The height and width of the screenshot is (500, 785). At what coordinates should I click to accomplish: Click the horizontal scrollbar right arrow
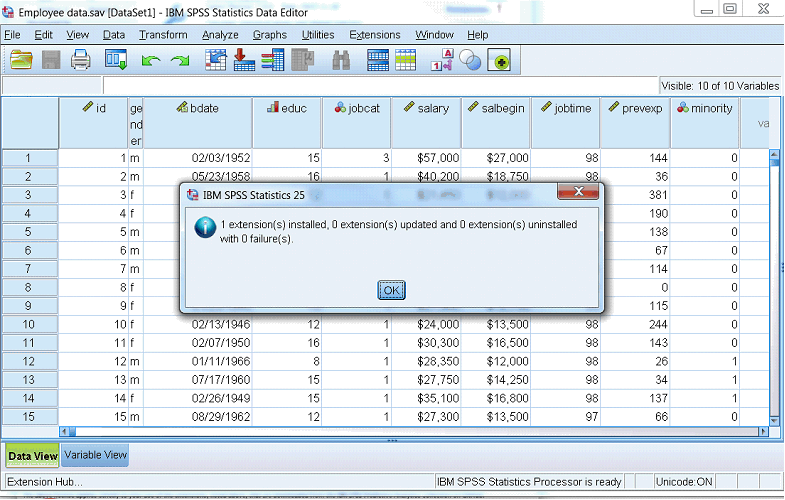763,431
